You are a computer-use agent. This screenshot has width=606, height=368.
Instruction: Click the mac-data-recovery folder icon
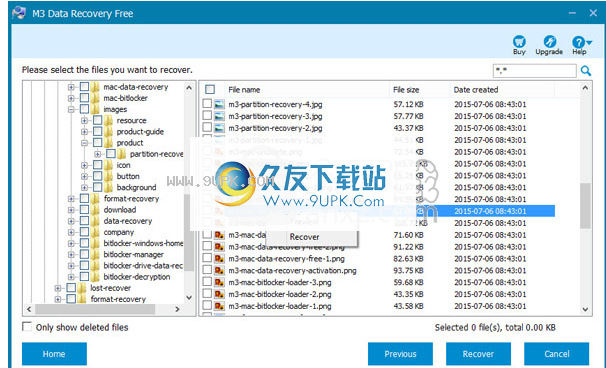[95, 87]
